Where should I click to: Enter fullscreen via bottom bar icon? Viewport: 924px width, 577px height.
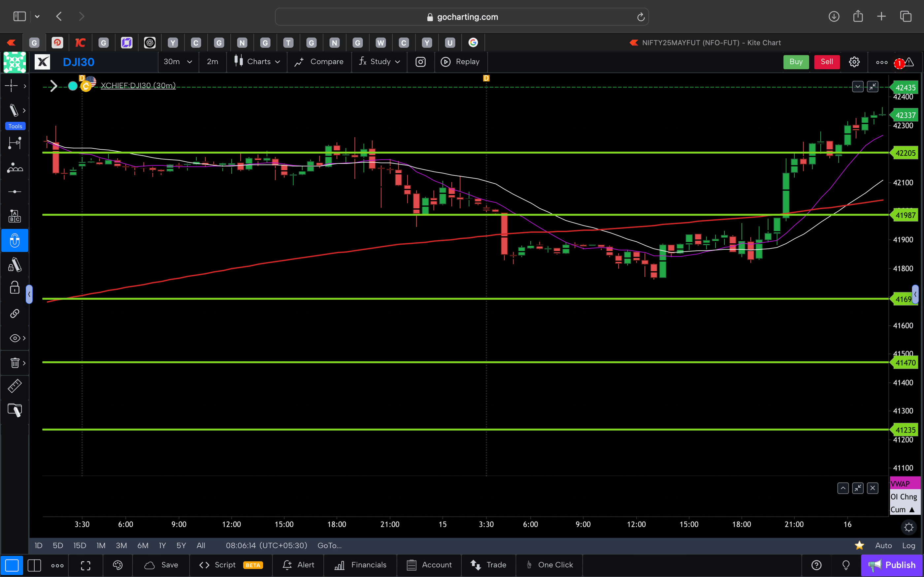85,565
